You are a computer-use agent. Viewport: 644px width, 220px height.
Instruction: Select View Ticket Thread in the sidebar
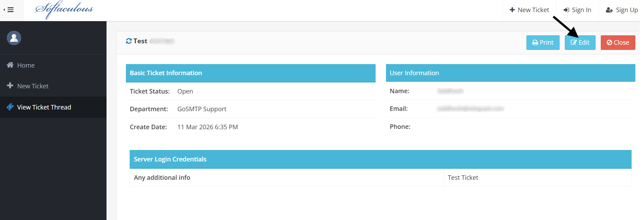click(44, 107)
